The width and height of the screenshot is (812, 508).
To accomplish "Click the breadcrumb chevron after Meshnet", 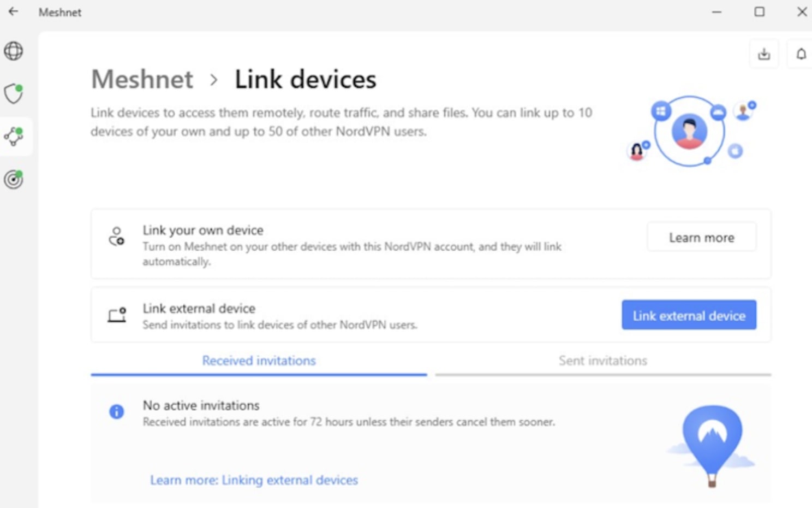I will [214, 80].
